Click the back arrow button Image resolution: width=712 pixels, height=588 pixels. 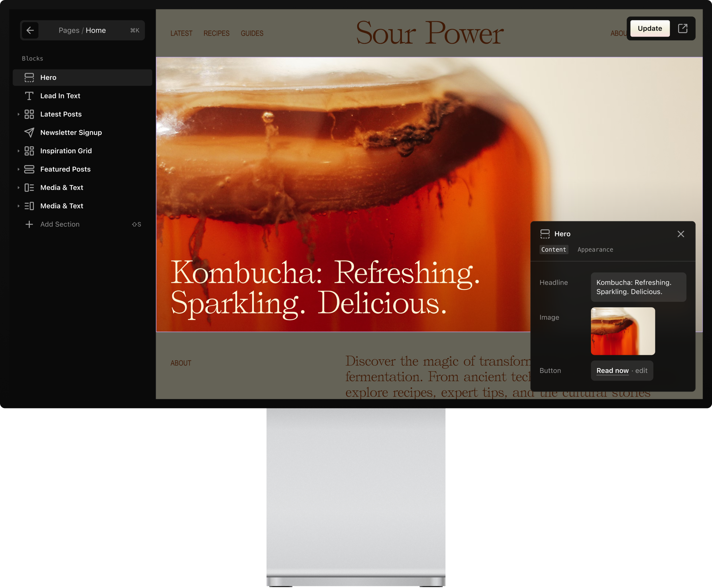pyautogui.click(x=30, y=31)
